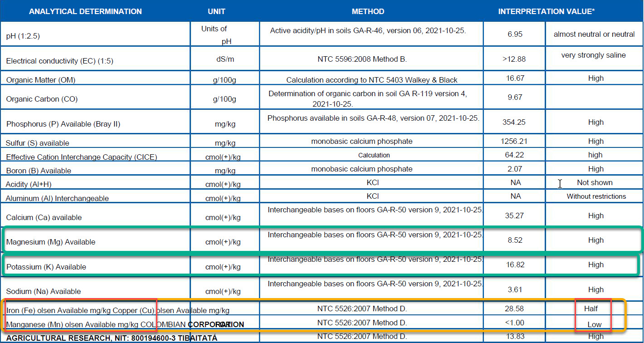Select the Sodium (Na) Available label
This screenshot has width=644, height=343.
43,291
